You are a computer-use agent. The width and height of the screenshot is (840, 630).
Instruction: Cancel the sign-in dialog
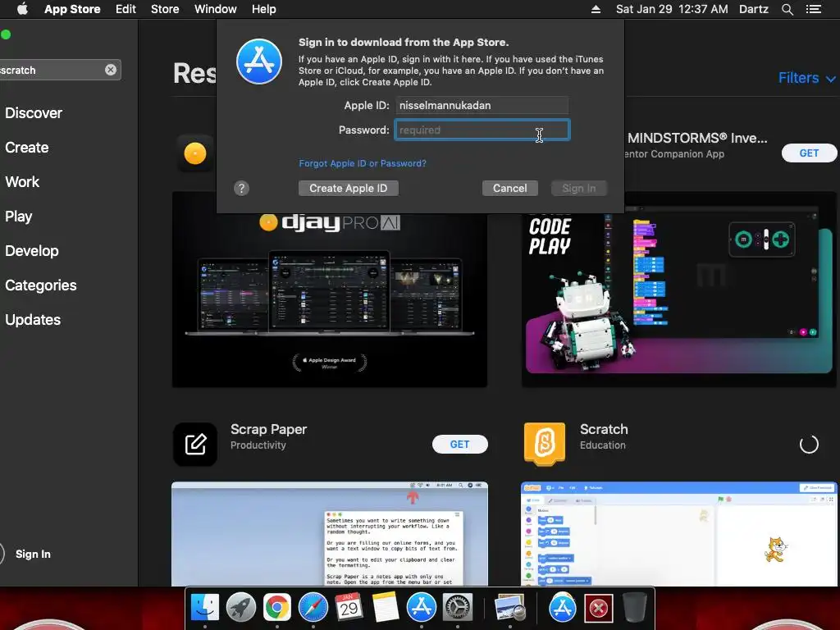click(510, 188)
